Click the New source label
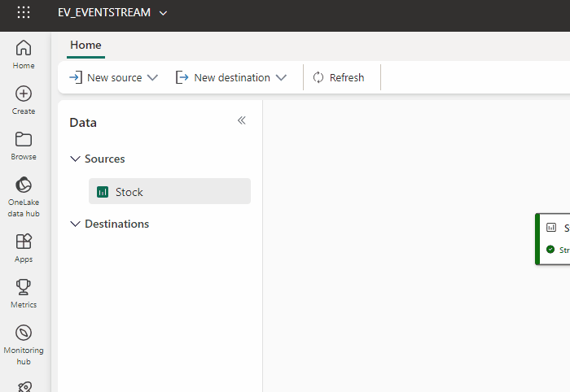Image resolution: width=570 pixels, height=392 pixels. click(x=115, y=78)
